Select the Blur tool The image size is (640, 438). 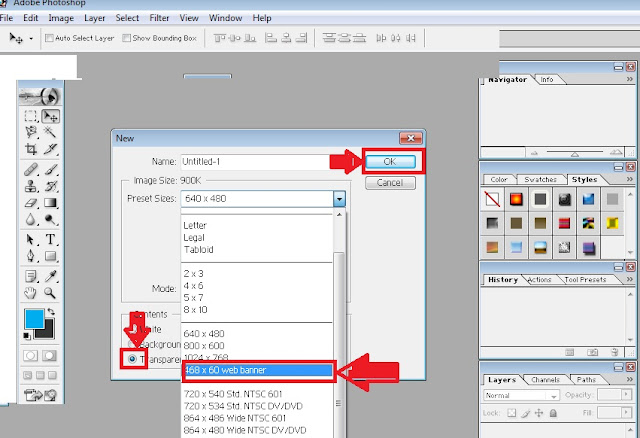31,220
